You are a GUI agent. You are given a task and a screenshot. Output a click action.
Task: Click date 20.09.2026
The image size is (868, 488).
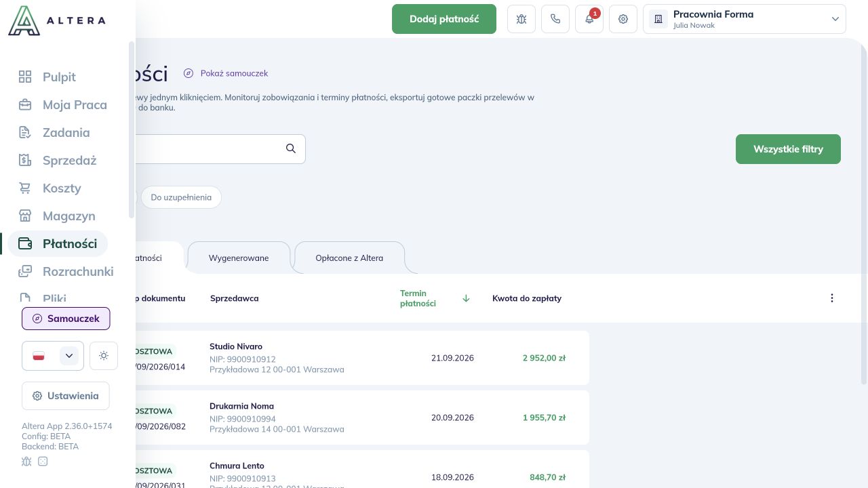[x=452, y=418]
